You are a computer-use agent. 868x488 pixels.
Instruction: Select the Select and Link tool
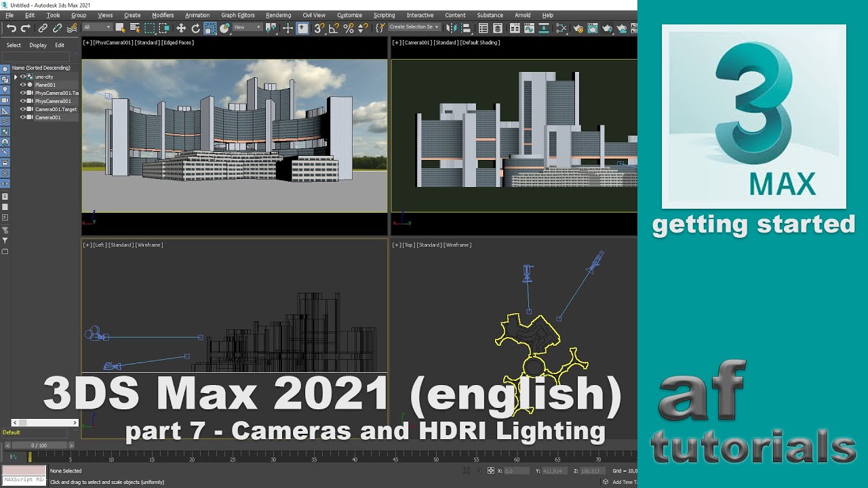(43, 28)
